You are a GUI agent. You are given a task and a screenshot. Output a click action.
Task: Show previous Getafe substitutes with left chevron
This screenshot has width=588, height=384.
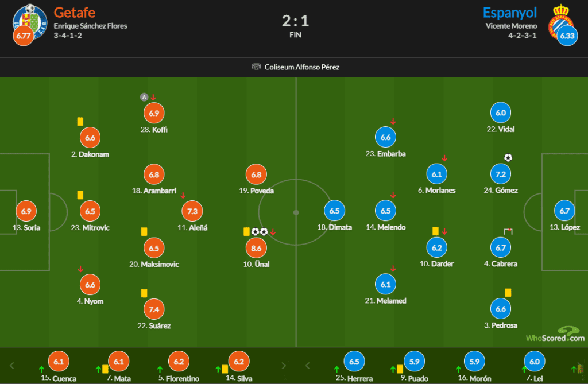pos(11,366)
